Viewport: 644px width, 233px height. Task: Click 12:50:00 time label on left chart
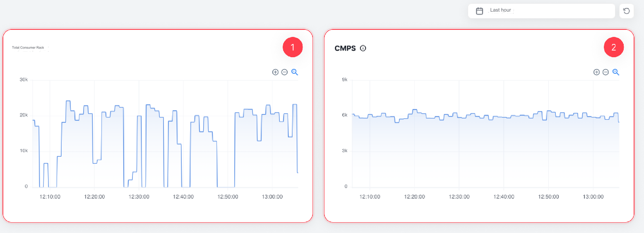(228, 197)
